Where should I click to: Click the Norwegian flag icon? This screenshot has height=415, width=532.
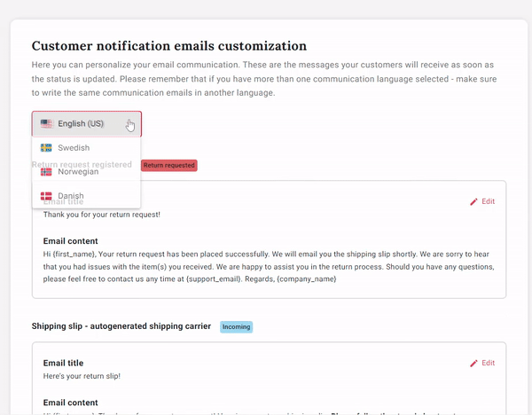[46, 172]
